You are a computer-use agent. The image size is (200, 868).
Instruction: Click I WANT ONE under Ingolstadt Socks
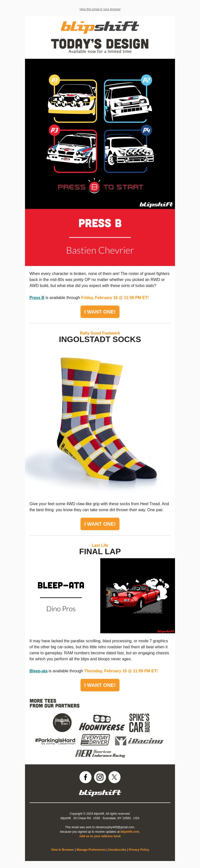(100, 524)
